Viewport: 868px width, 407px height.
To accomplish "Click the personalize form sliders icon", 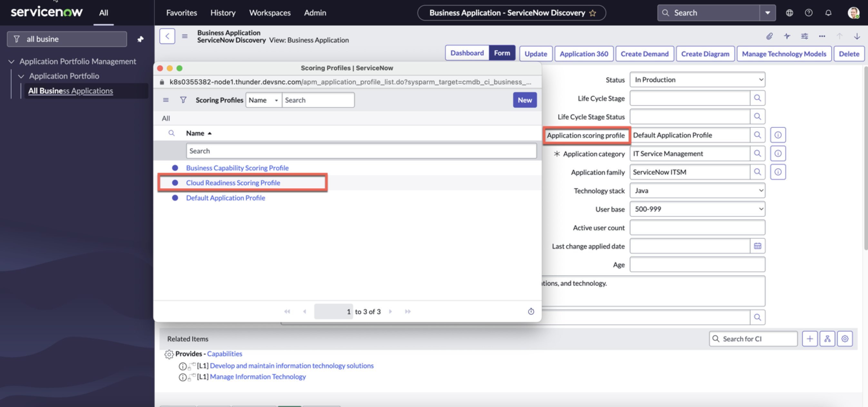I will pyautogui.click(x=804, y=36).
